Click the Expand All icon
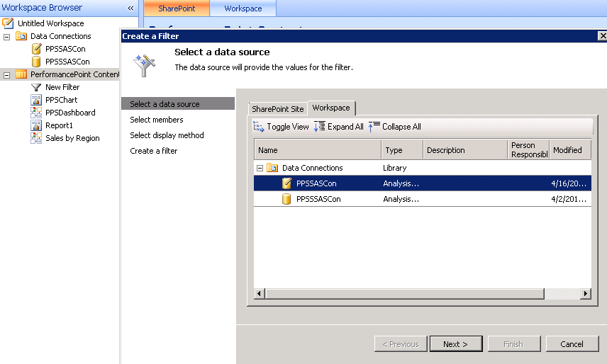This screenshot has height=364, width=607. tap(319, 126)
